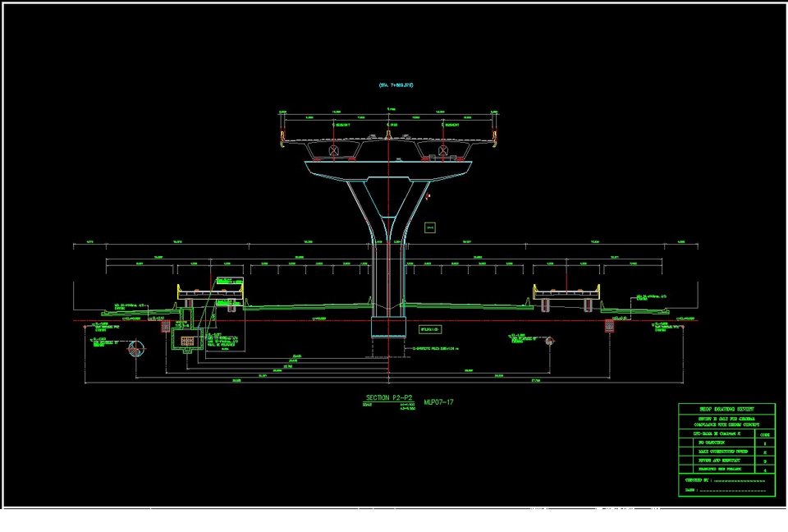The image size is (788, 532).
Task: Click the circled X symbol in right box girder
Action: point(443,151)
